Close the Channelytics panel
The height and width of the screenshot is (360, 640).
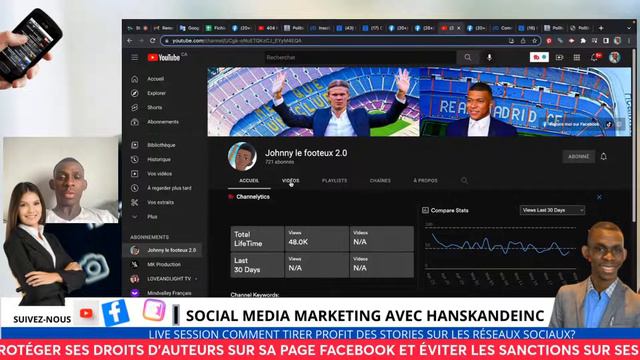tap(599, 197)
